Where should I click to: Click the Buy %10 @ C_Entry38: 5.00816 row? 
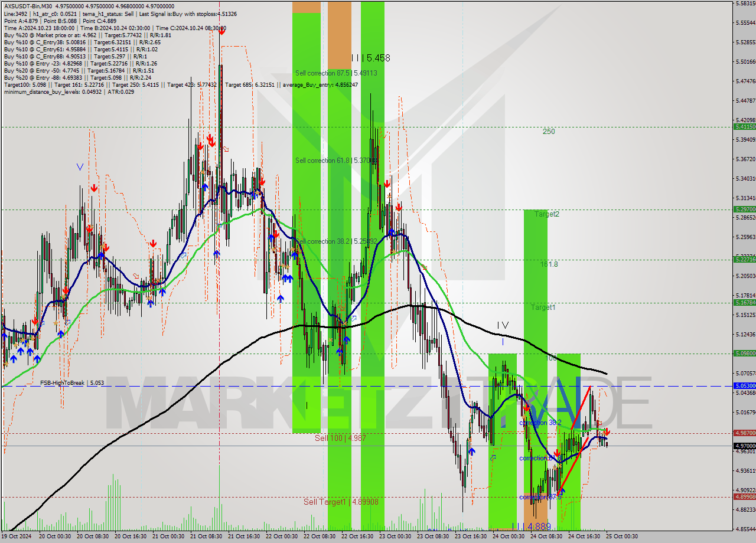(x=82, y=42)
